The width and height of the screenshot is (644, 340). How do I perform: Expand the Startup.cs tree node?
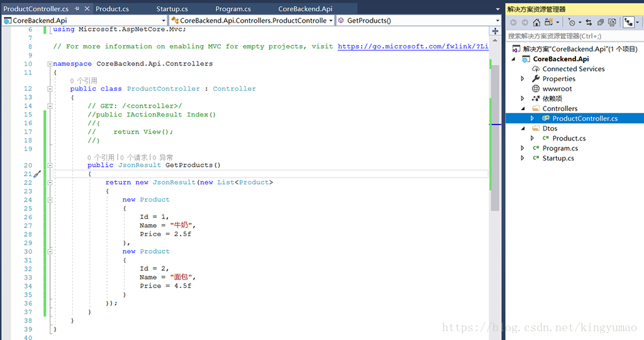click(x=523, y=158)
